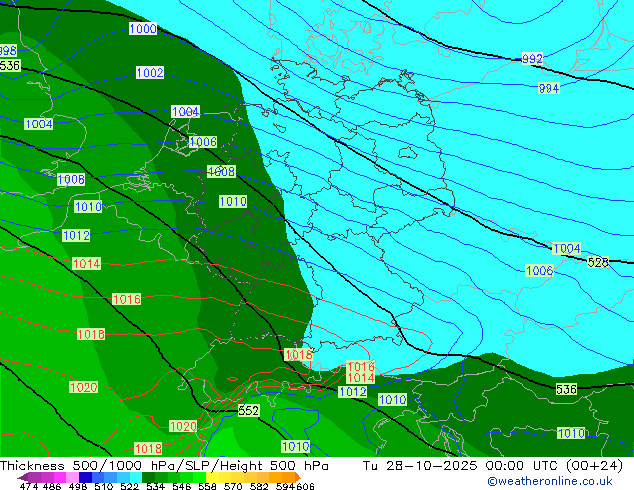Click the 'Tu 28-10-2025 00:00 UTC (00+24)' timestamp

point(493,466)
